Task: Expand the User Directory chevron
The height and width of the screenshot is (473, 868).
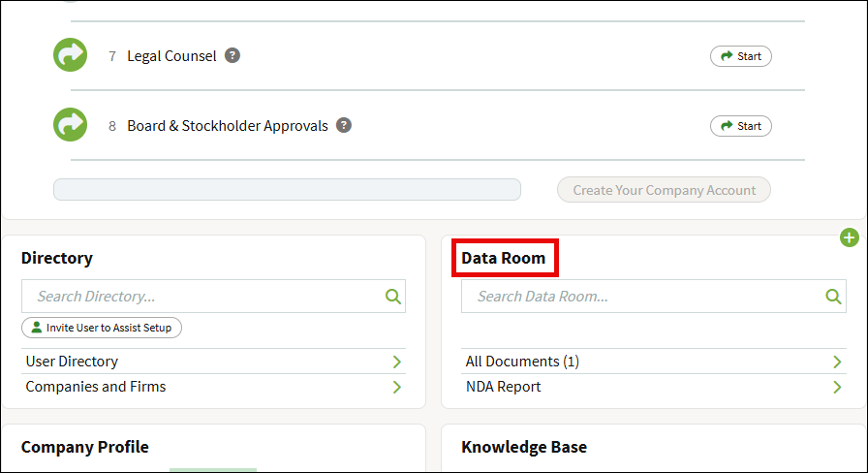Action: [397, 362]
